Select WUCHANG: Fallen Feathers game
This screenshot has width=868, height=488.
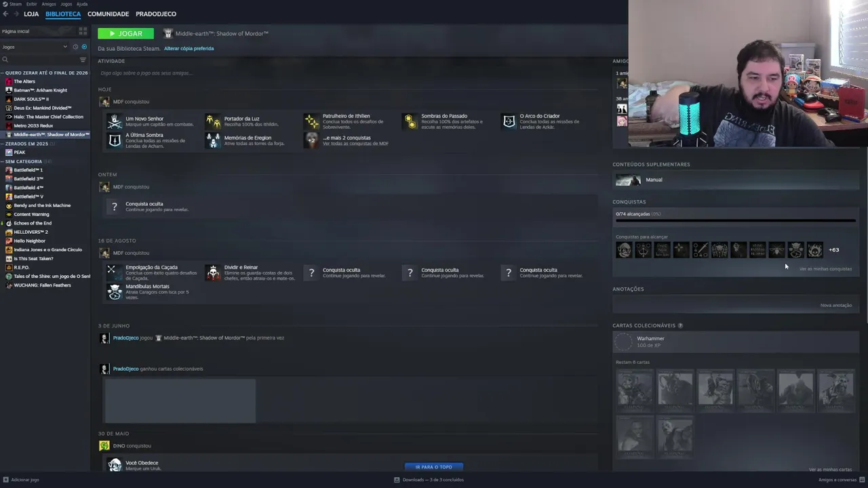point(42,285)
